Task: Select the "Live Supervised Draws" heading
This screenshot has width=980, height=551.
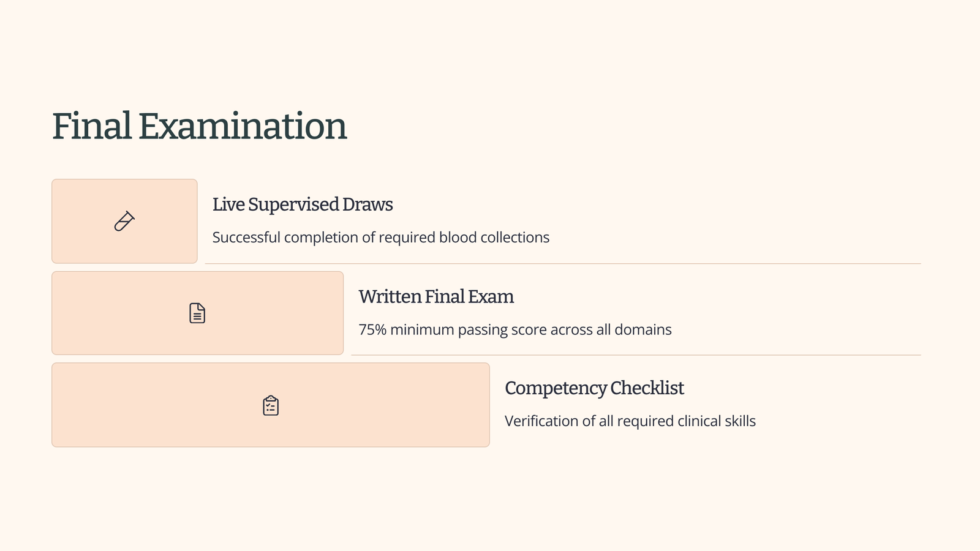Action: point(303,204)
